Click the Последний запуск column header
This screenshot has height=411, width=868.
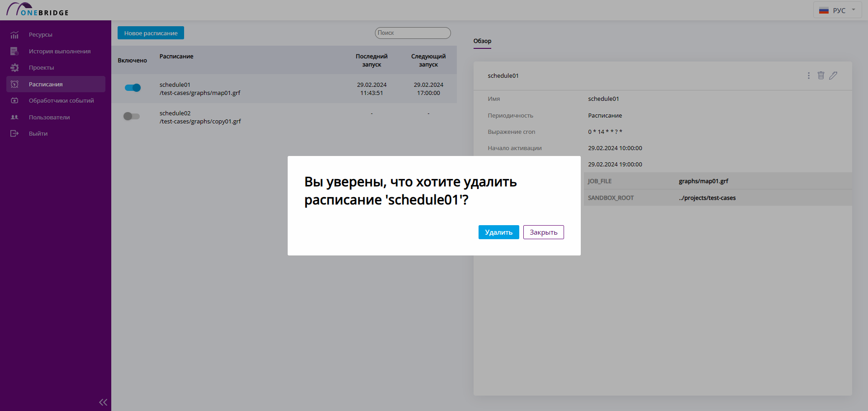tap(372, 61)
